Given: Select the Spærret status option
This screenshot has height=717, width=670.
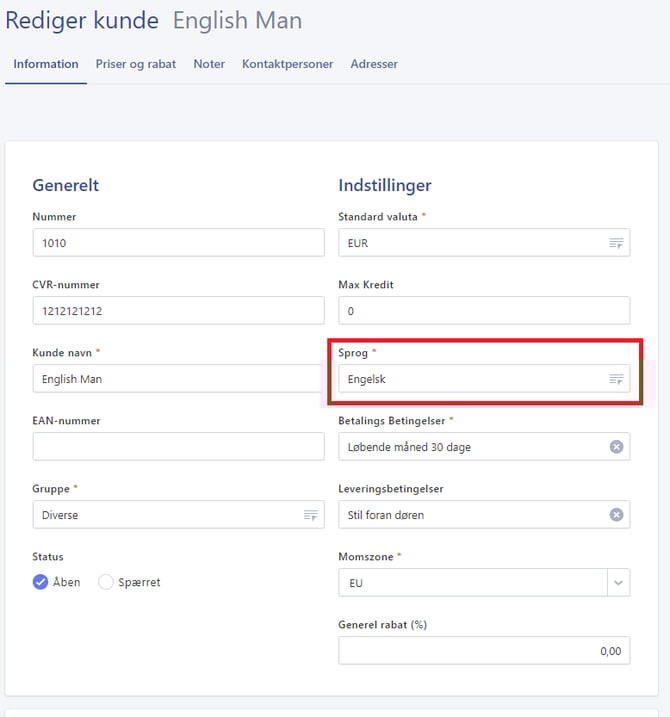Looking at the screenshot, I should coord(106,582).
